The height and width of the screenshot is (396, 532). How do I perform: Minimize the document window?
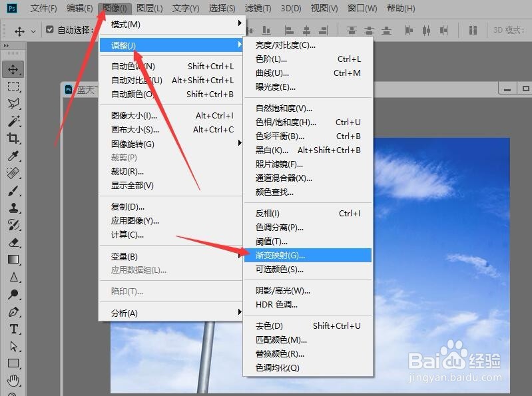[x=507, y=89]
